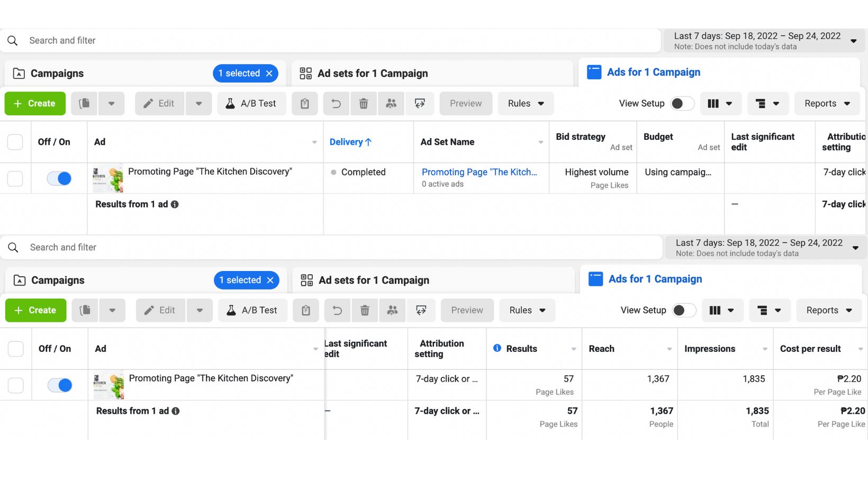The height and width of the screenshot is (489, 868).
Task: Turn off the ad switch in the lower table
Action: tap(60, 385)
